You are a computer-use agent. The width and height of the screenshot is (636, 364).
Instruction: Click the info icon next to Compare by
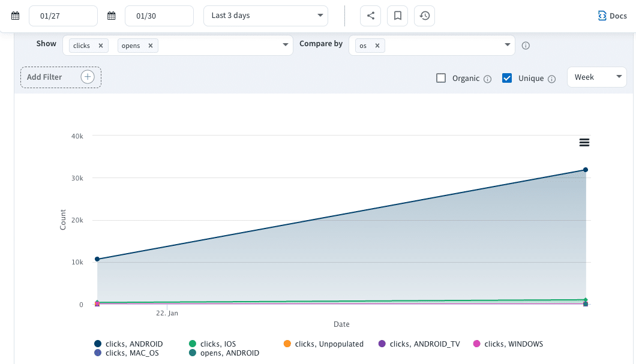(526, 46)
